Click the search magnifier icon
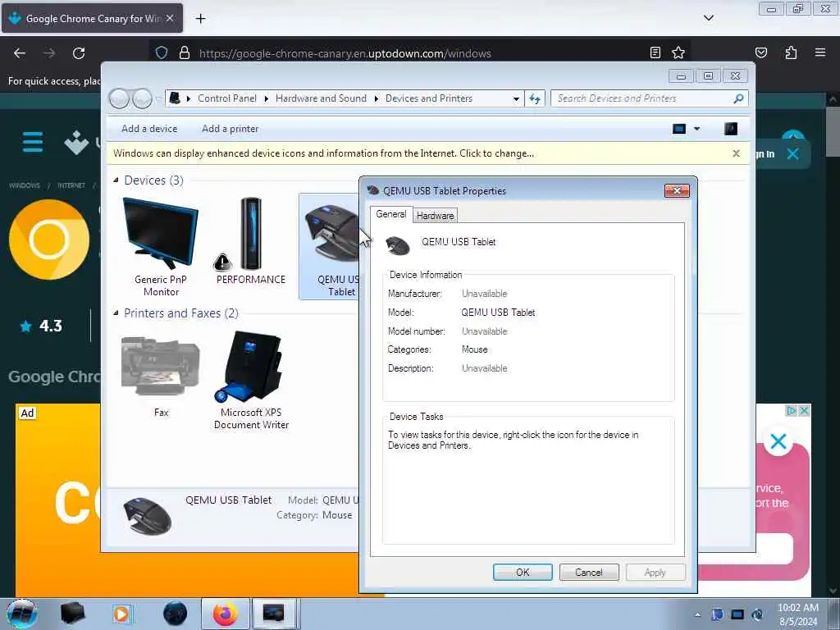The image size is (840, 630). 739,98
